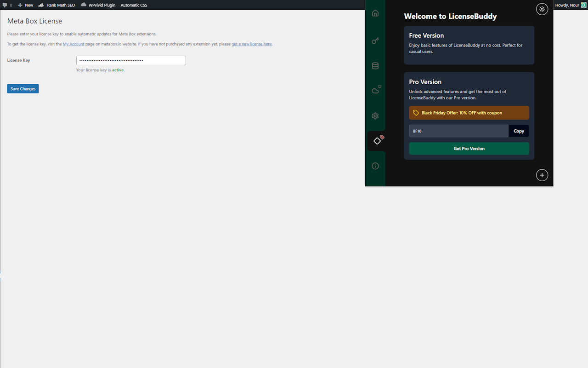
Task: Open LicenseBuddy settings gear icon
Action: click(x=375, y=116)
